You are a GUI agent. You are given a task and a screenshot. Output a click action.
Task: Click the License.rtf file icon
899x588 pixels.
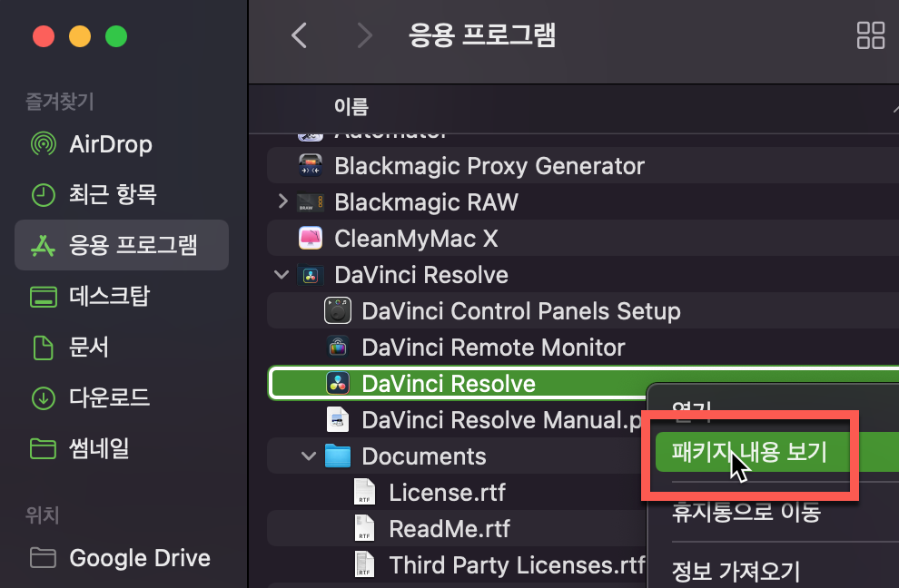tap(365, 493)
